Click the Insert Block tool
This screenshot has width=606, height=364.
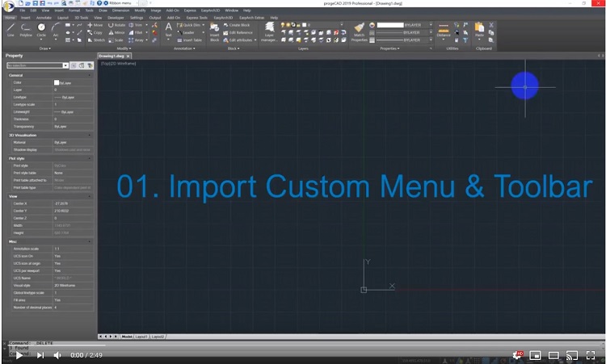click(x=214, y=31)
